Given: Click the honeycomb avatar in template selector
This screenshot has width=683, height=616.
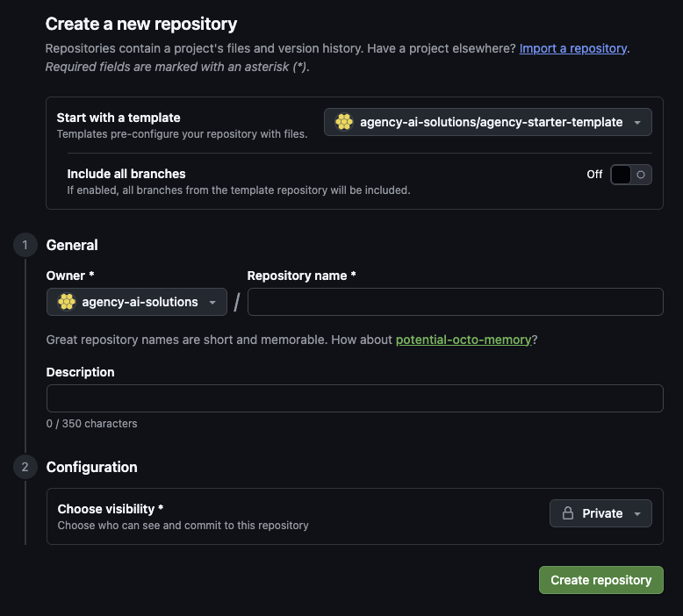Looking at the screenshot, I should (x=344, y=122).
